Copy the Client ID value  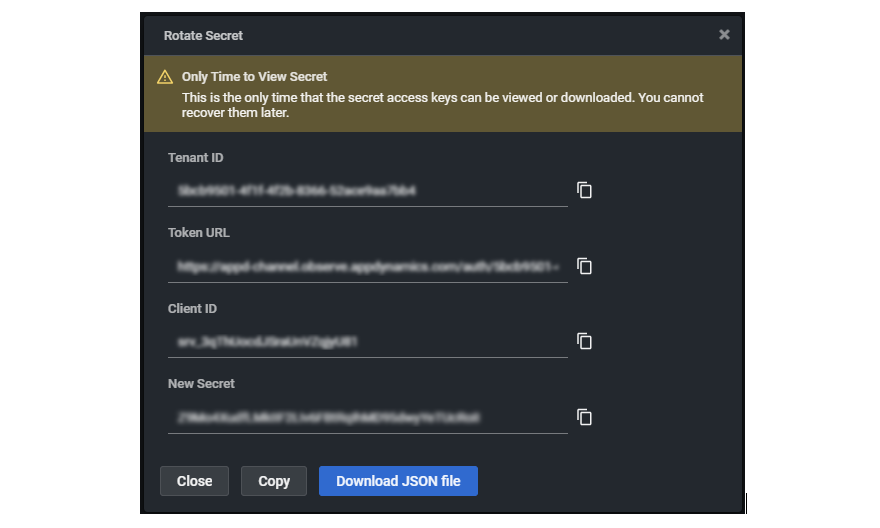point(585,341)
